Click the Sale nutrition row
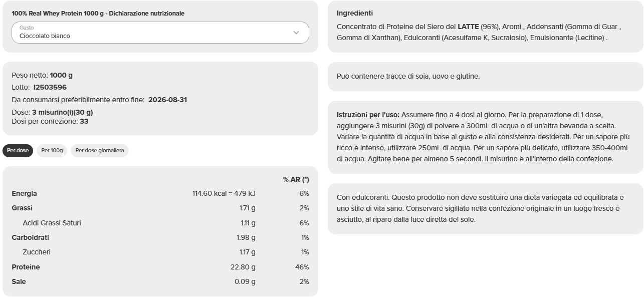The height and width of the screenshot is (298, 644). coord(18,281)
